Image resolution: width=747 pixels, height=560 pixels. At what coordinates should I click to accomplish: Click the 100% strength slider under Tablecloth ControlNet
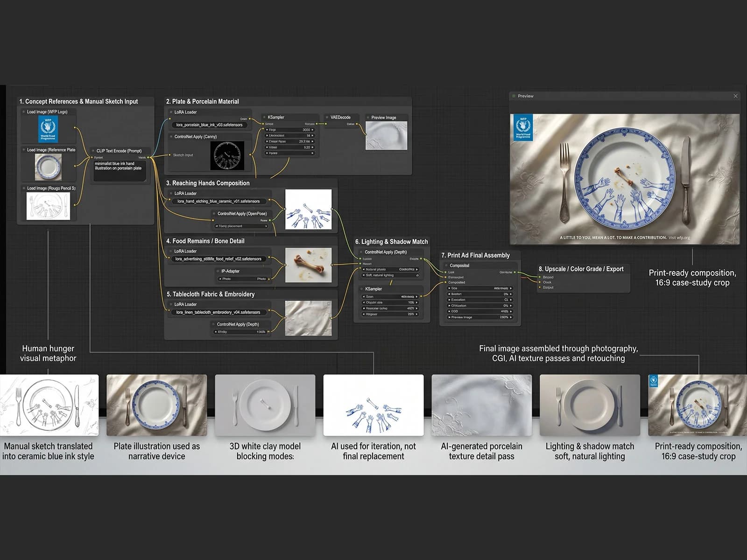[241, 332]
